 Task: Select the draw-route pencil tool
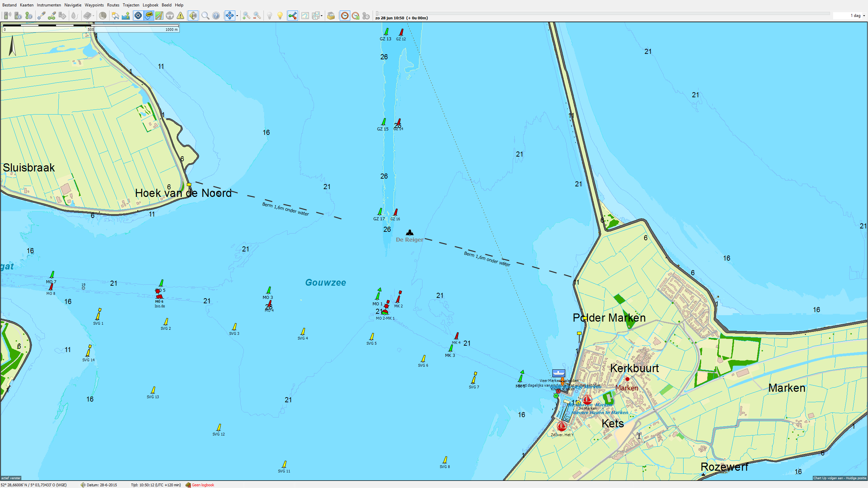pos(52,16)
